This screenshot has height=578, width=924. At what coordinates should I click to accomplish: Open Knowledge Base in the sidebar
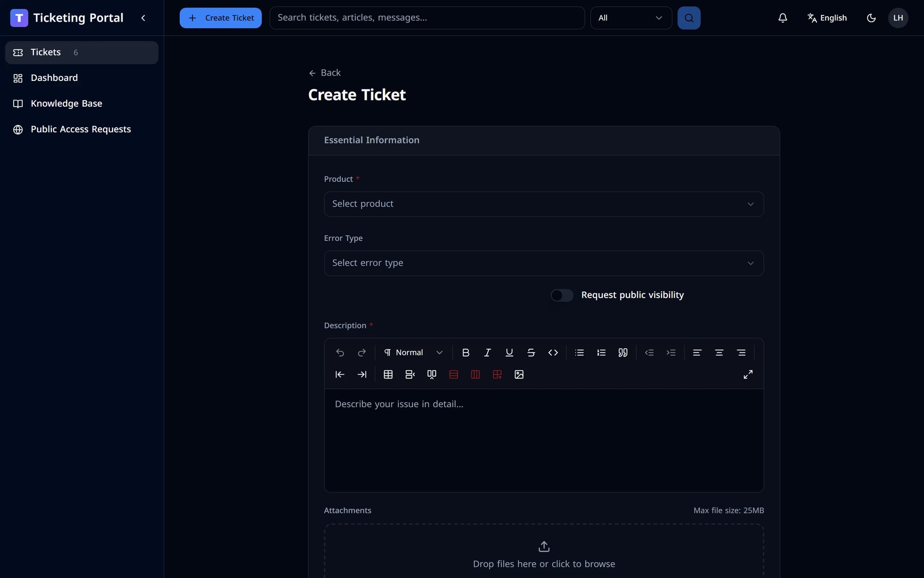[82, 104]
